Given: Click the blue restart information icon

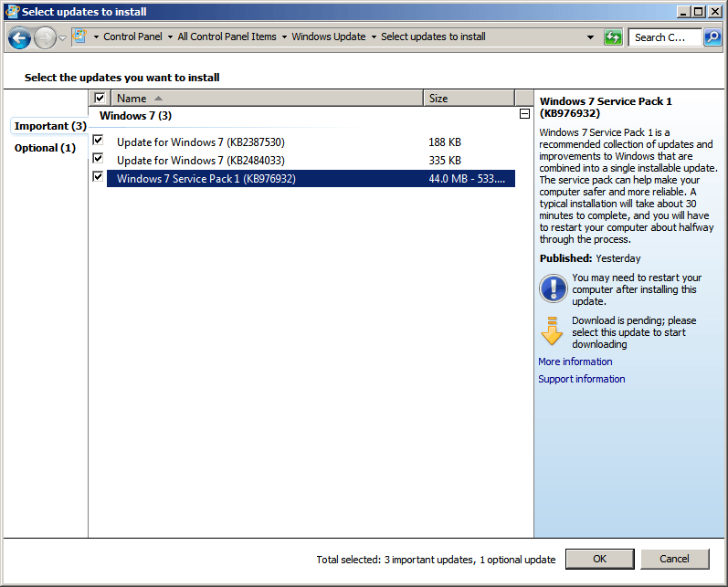Looking at the screenshot, I should [554, 288].
